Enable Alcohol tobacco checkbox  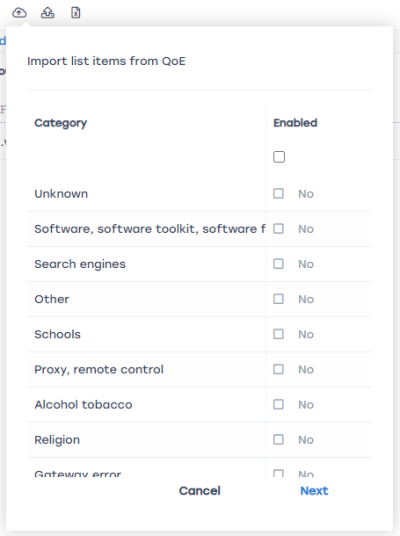click(278, 404)
